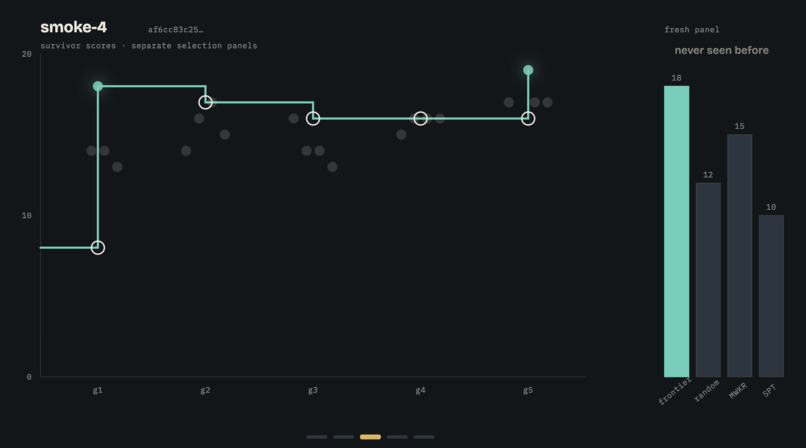Click the x-axis label g3
806x448 pixels.
pyautogui.click(x=313, y=390)
